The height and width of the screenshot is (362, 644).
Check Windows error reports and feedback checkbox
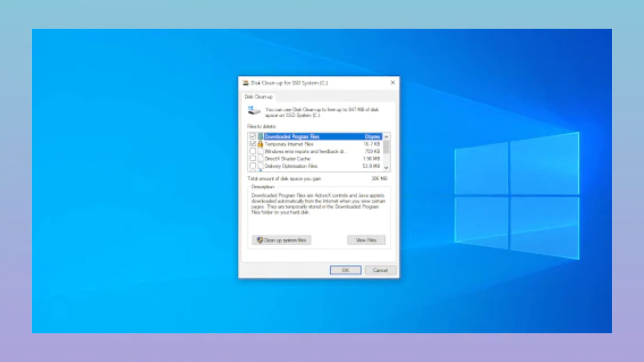point(253,151)
